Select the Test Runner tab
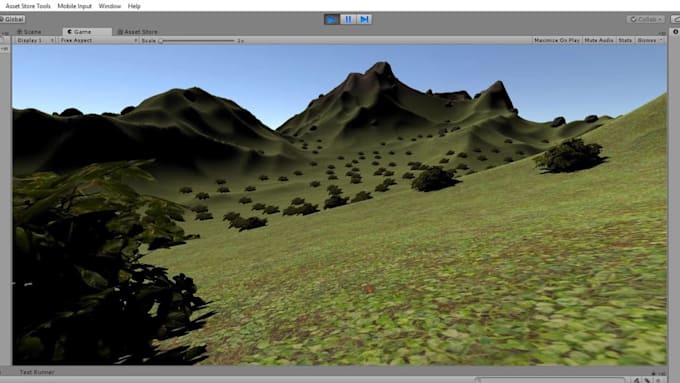The height and width of the screenshot is (383, 680). tap(37, 372)
